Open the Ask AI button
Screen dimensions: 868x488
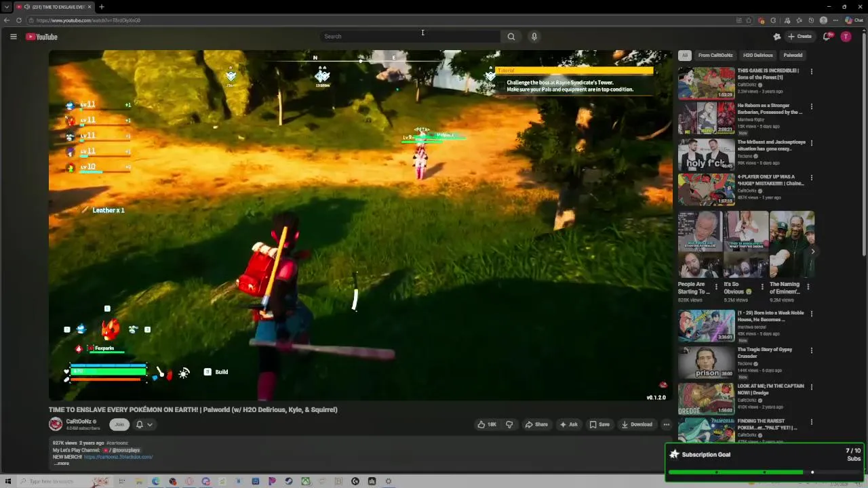[568, 424]
